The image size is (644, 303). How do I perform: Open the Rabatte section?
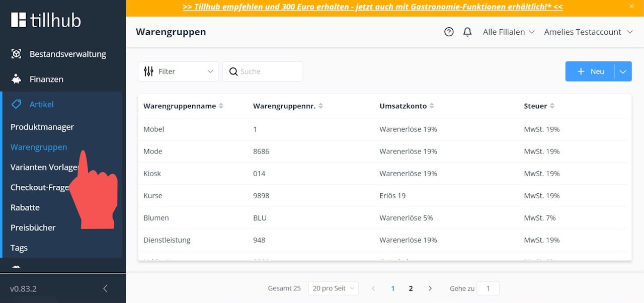(25, 207)
